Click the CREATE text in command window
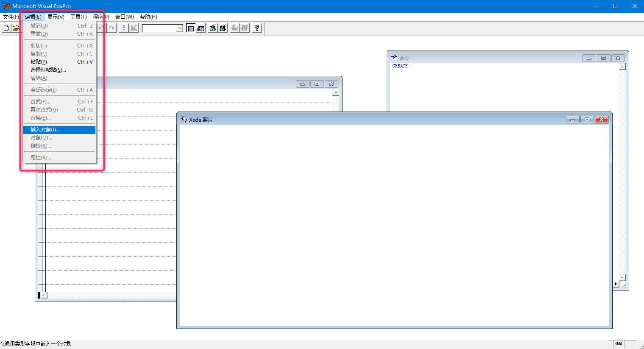 tap(400, 66)
